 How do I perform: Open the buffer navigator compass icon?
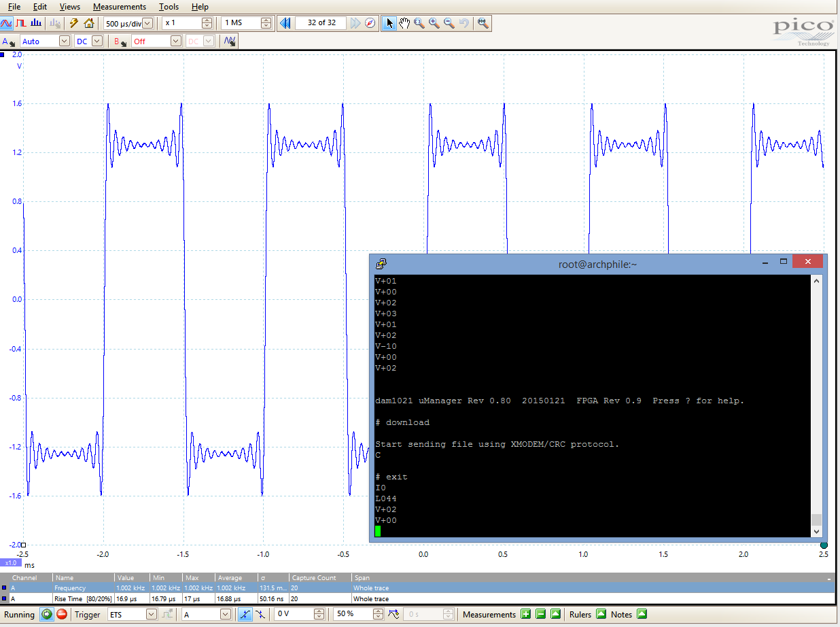pos(370,23)
